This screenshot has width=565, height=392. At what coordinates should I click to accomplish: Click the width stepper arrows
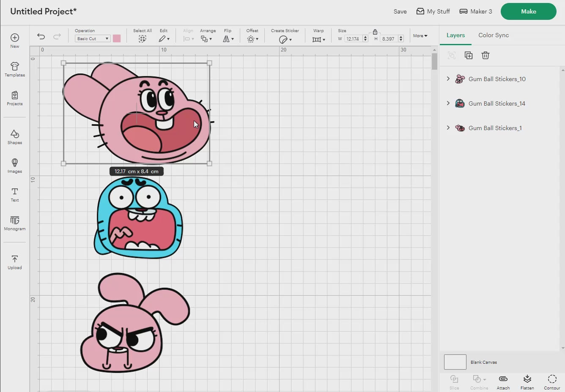365,38
